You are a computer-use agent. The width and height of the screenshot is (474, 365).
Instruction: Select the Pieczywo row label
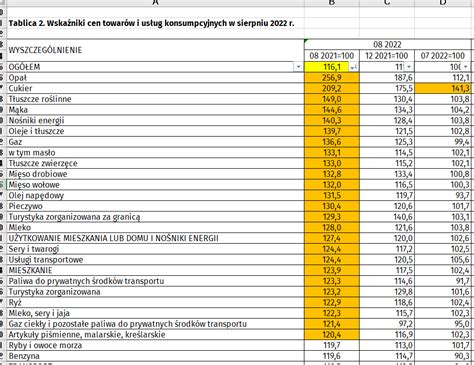[155, 206]
